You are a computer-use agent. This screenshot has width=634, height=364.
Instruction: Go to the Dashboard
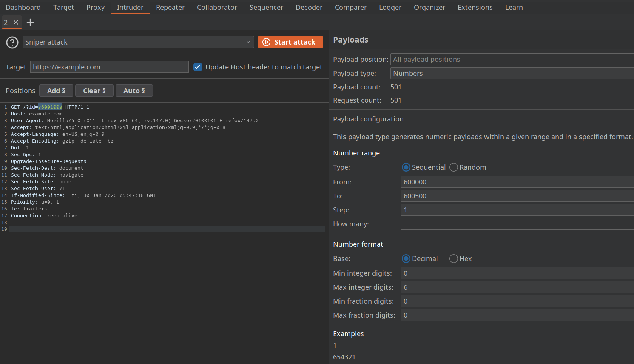pos(23,7)
